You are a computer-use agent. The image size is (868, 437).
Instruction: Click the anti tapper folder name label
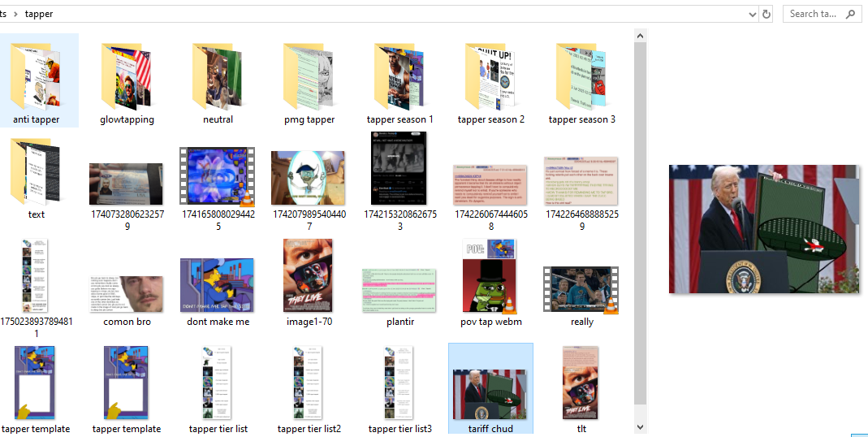pyautogui.click(x=36, y=119)
